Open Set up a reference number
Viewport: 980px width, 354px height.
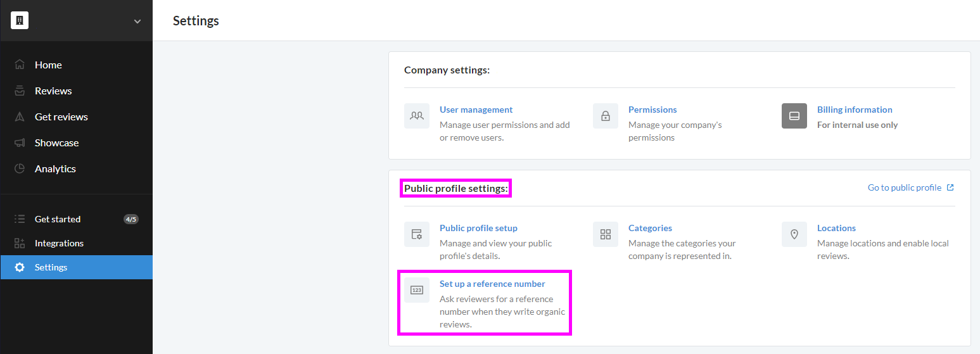[x=492, y=284]
